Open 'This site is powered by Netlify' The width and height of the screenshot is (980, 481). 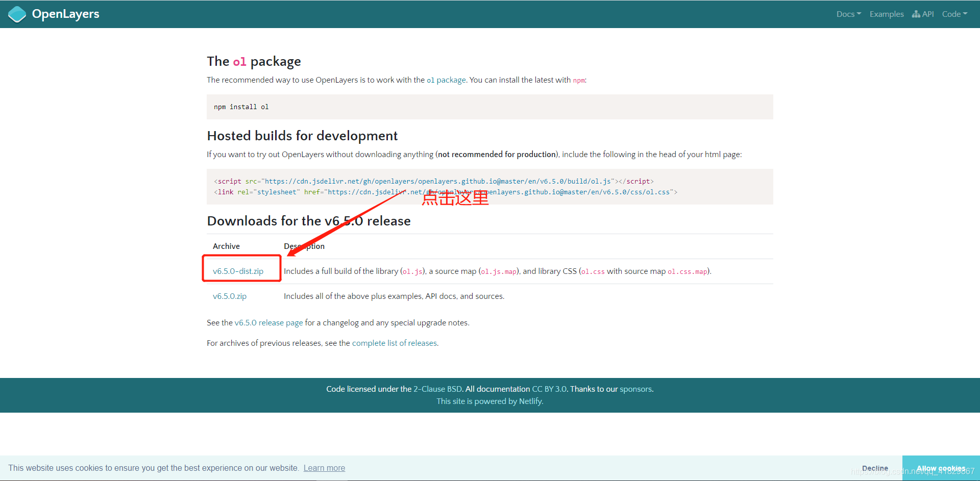point(489,401)
